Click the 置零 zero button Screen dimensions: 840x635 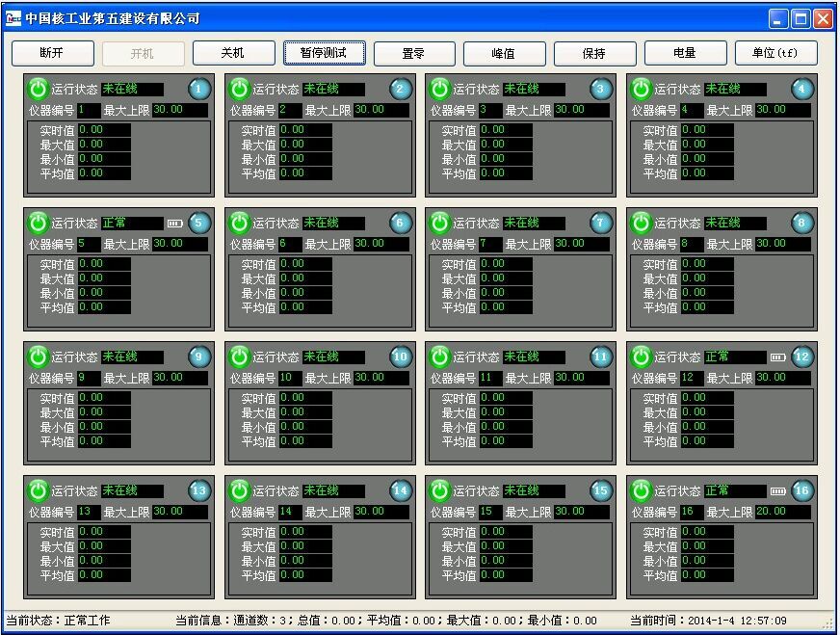(414, 53)
